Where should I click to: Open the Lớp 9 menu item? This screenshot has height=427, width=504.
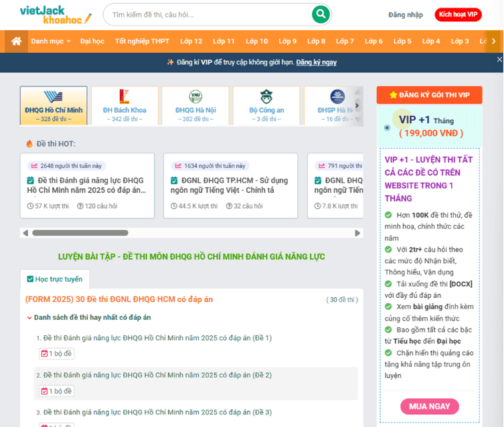pos(288,41)
